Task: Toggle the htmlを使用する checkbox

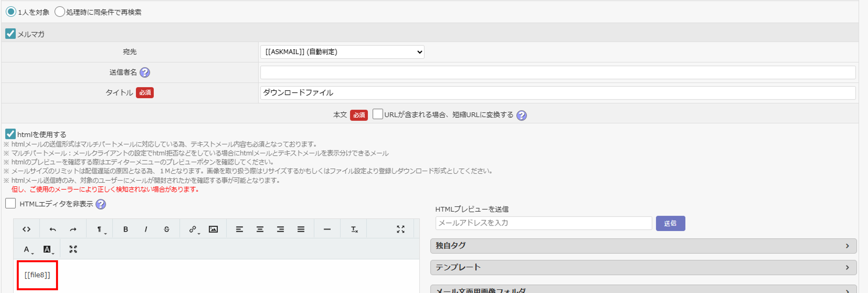Action: point(10,134)
